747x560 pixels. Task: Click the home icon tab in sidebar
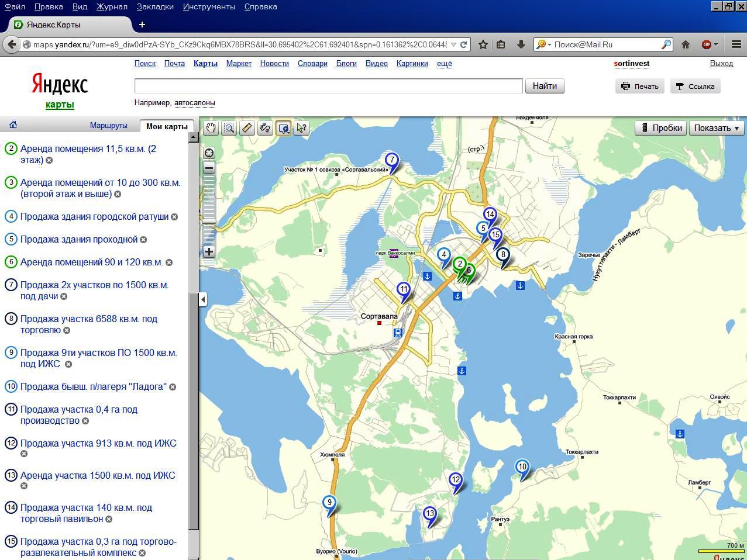[13, 125]
